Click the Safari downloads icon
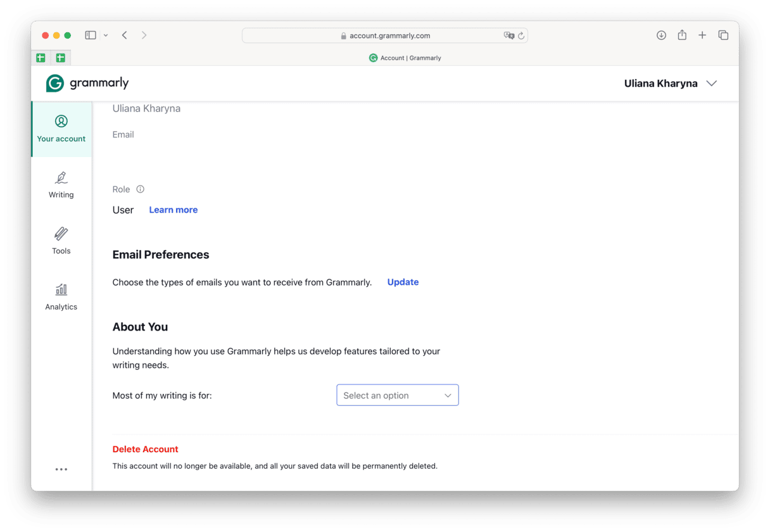Viewport: 770px width, 532px height. (661, 35)
